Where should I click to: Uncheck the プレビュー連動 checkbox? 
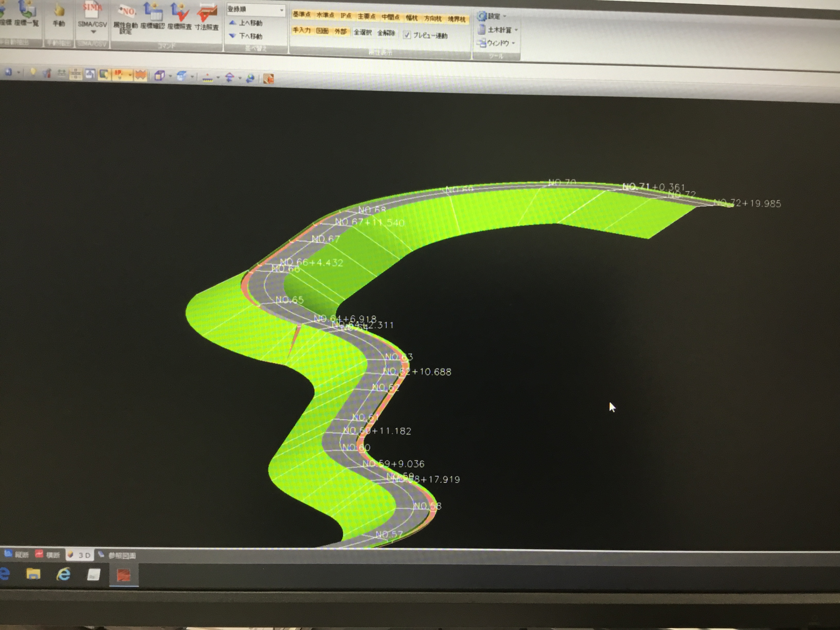pyautogui.click(x=407, y=35)
